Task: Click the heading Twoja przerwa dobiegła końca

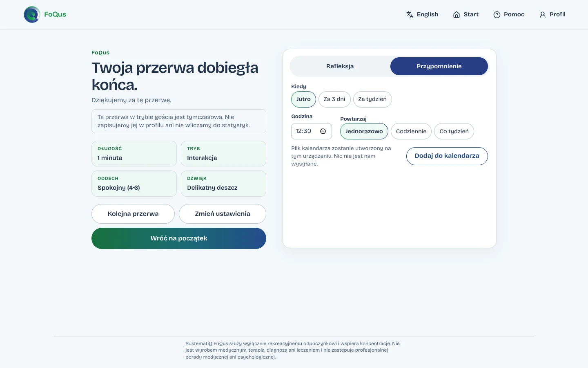Action: coord(175,76)
